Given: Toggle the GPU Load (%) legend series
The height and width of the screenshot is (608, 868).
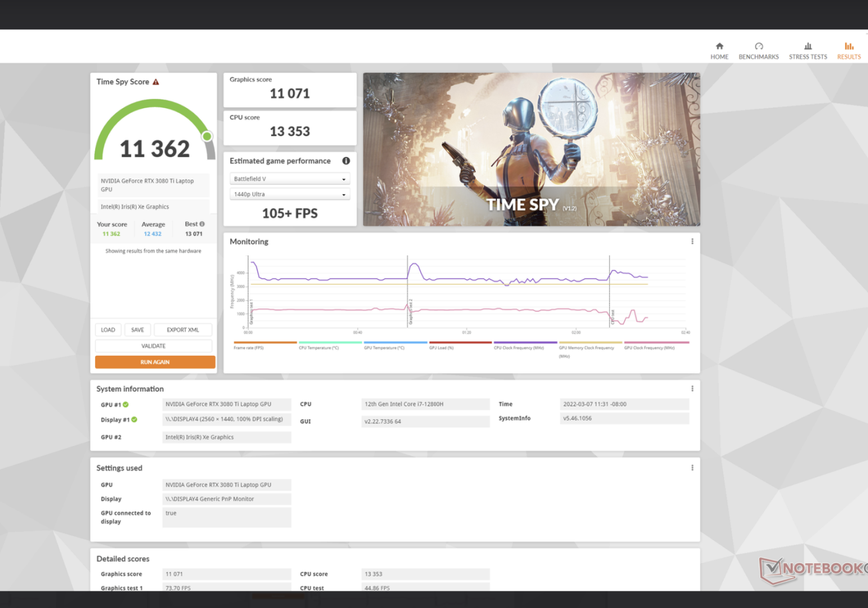Looking at the screenshot, I should pyautogui.click(x=461, y=345).
